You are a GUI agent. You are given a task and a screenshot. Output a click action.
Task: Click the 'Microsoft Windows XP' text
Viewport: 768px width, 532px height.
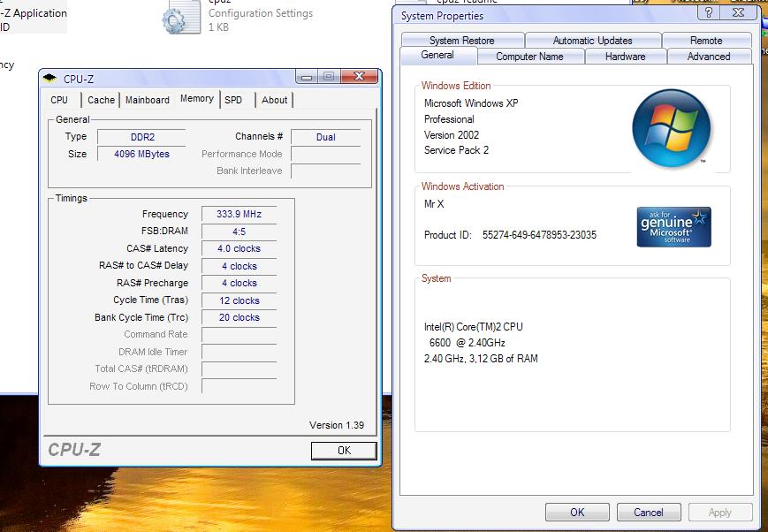click(x=471, y=103)
